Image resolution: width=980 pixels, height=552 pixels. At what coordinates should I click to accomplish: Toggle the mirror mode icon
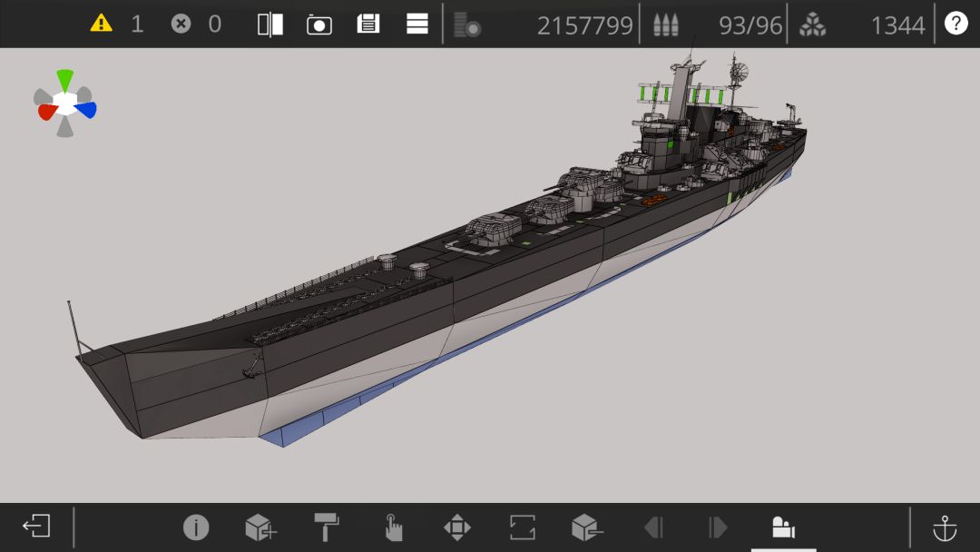point(270,25)
